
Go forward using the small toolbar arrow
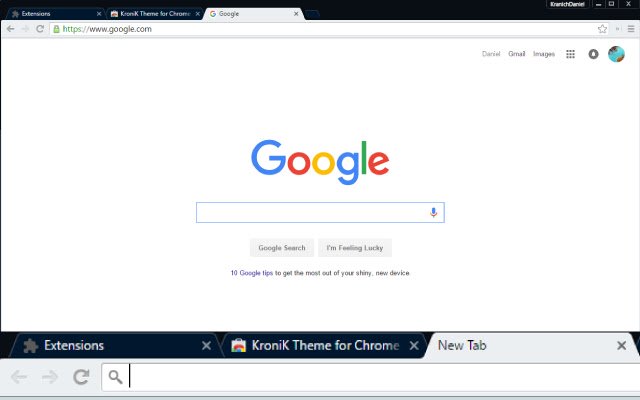pyautogui.click(x=25, y=29)
